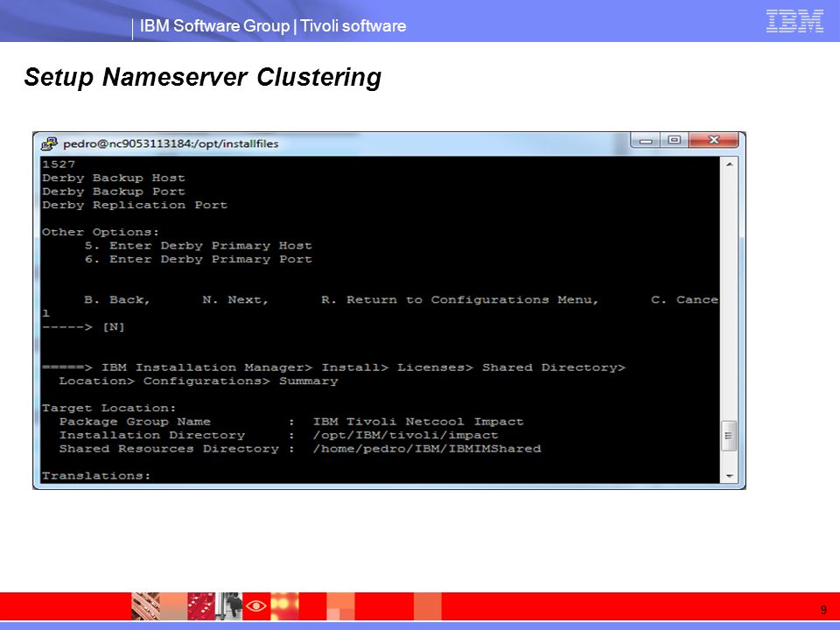Image resolution: width=840 pixels, height=630 pixels.
Task: Click the 'N. Next,' option text
Action: point(235,299)
